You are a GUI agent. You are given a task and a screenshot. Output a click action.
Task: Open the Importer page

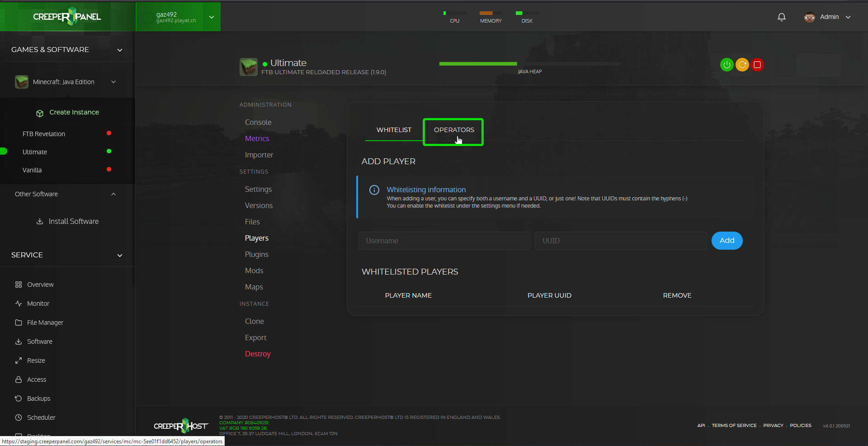tap(259, 155)
